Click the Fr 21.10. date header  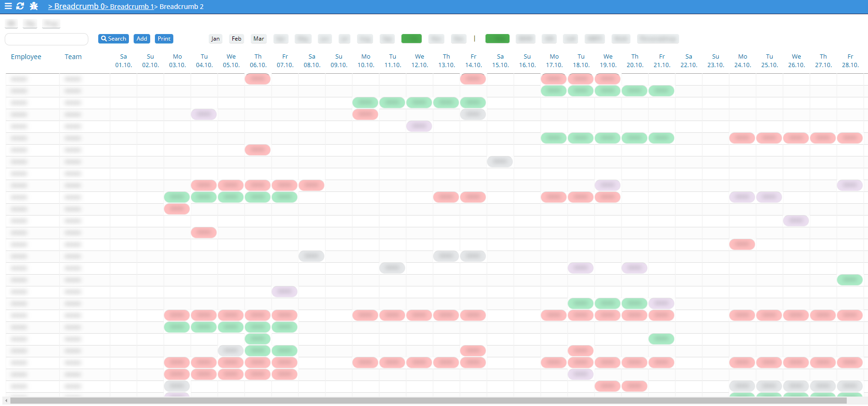pos(662,61)
